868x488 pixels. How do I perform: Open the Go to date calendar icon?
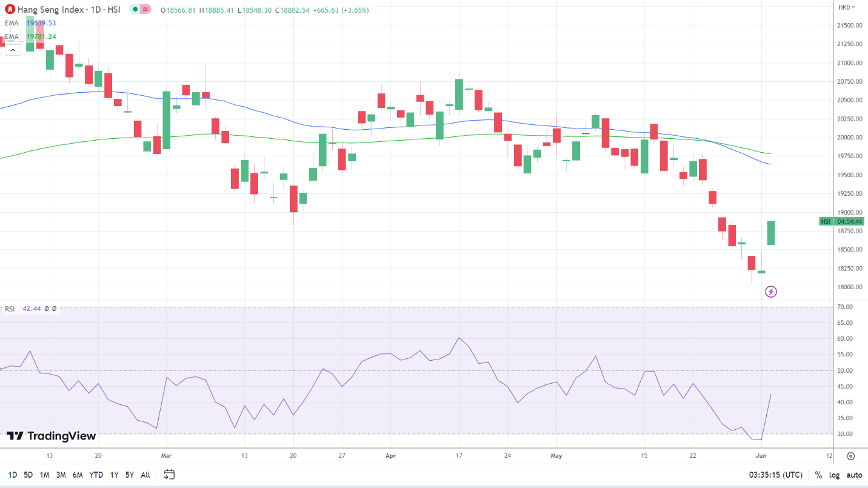click(169, 475)
